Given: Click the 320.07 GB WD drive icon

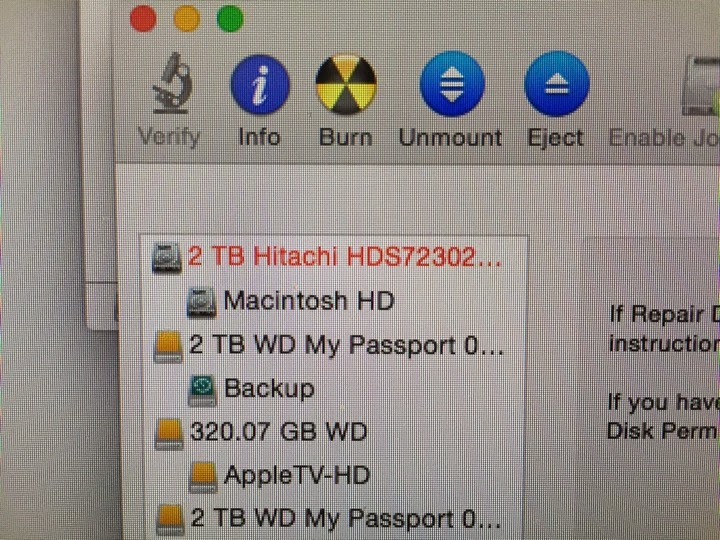Looking at the screenshot, I should [169, 434].
